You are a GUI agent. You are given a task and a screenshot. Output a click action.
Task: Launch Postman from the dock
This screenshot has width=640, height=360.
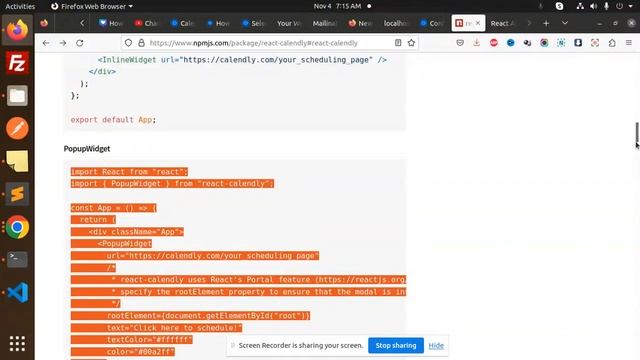[x=17, y=129]
